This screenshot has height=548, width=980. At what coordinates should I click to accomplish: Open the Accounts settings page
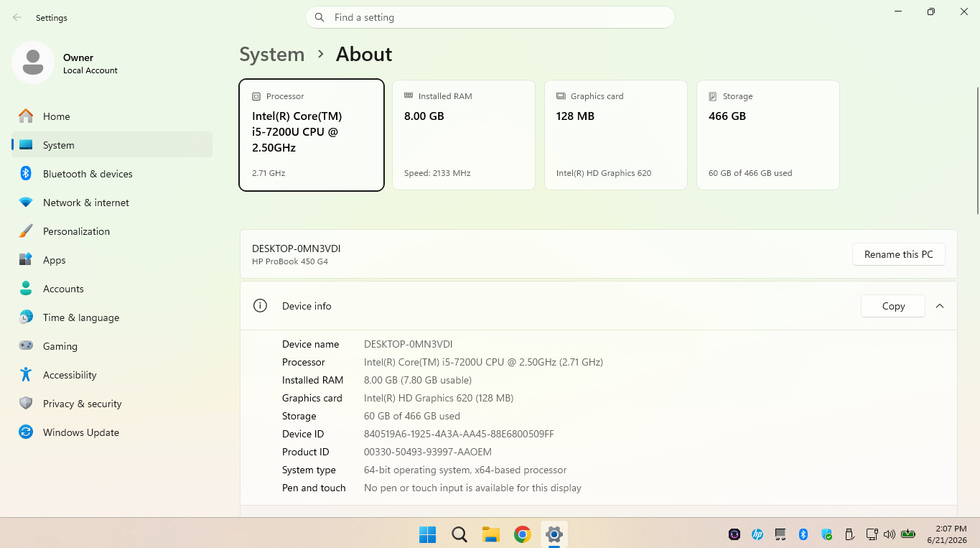pos(112,289)
